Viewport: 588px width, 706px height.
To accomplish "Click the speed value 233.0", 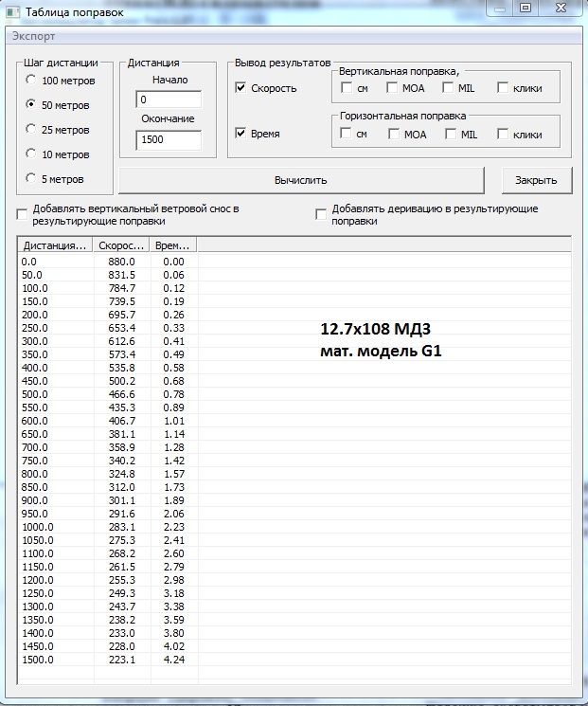I will [121, 633].
